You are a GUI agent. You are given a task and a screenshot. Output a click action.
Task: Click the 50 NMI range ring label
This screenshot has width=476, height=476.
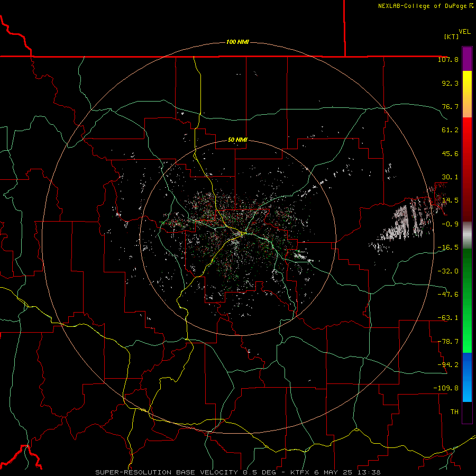coord(237,140)
